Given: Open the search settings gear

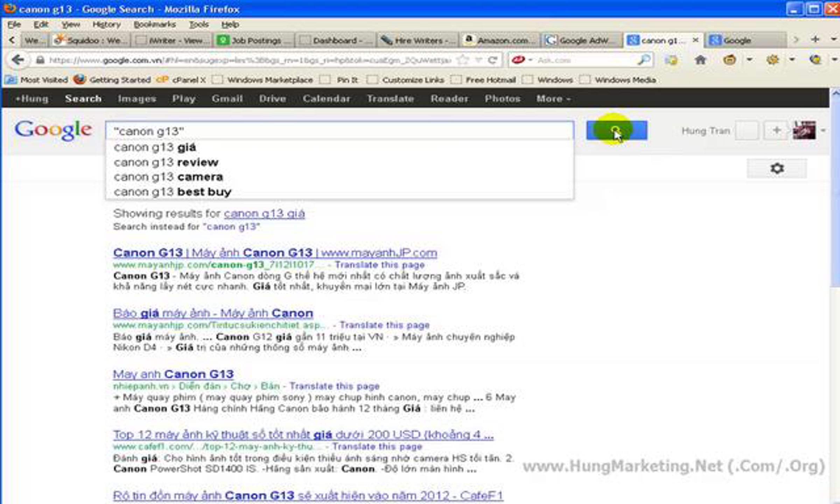Looking at the screenshot, I should point(777,168).
